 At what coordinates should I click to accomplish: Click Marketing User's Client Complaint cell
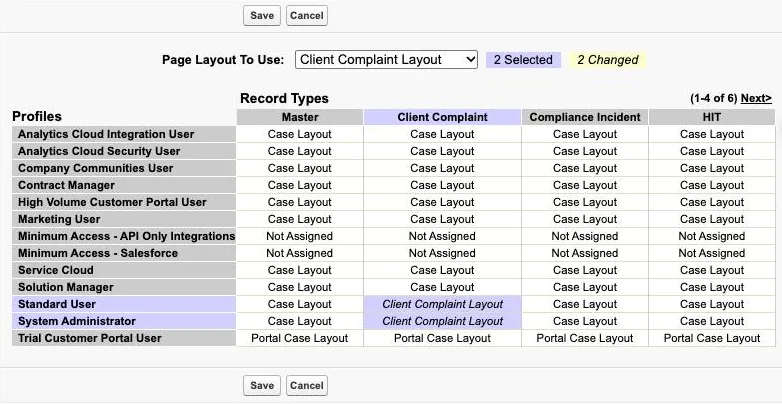click(x=442, y=219)
